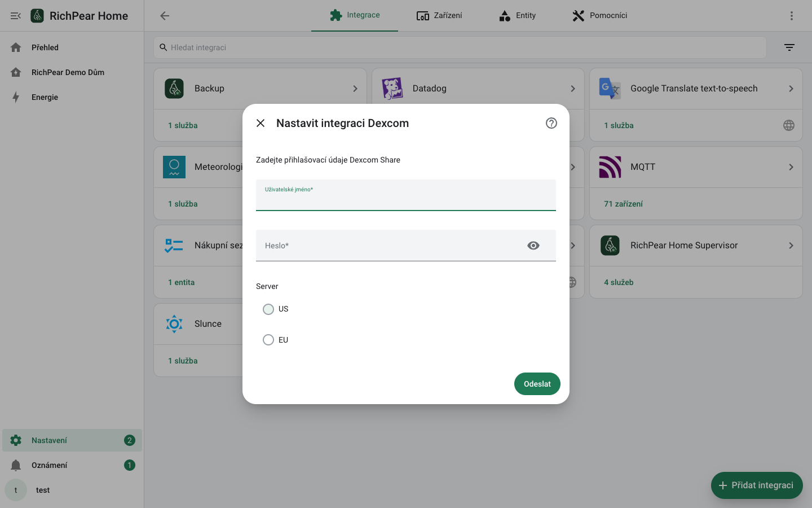Click the RichPear Home Supervisor icon
Viewport: 812px width, 508px height.
pos(610,246)
